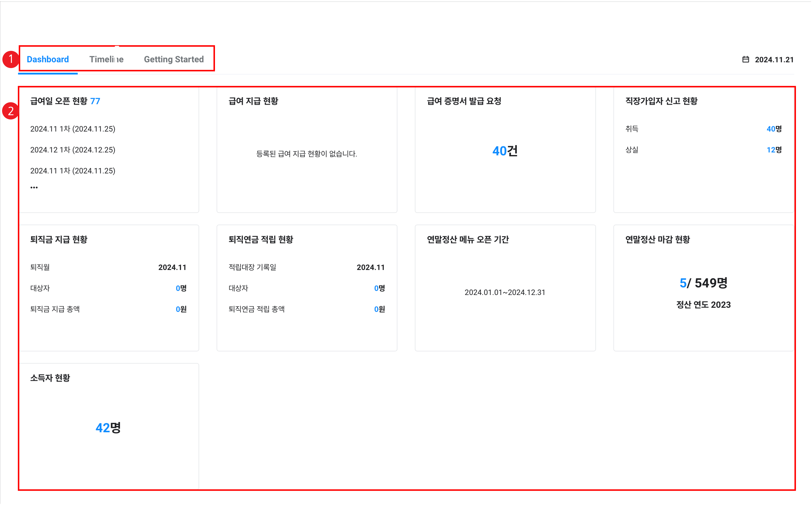Click the calendar icon beside the date
This screenshot has height=505, width=812.
click(745, 59)
